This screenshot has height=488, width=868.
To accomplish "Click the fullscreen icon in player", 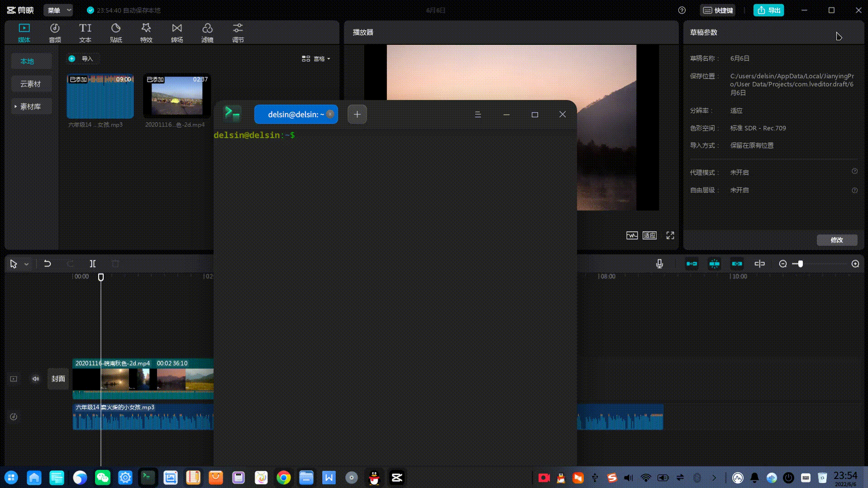I will [670, 235].
